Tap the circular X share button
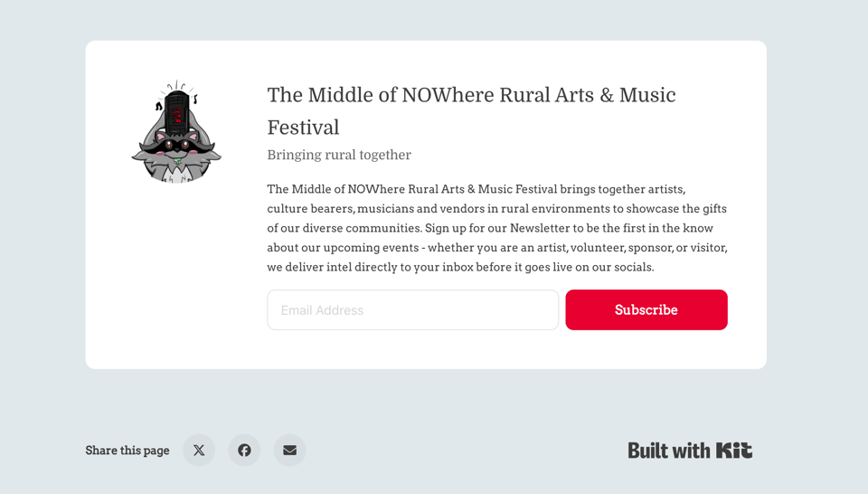 pyautogui.click(x=199, y=450)
